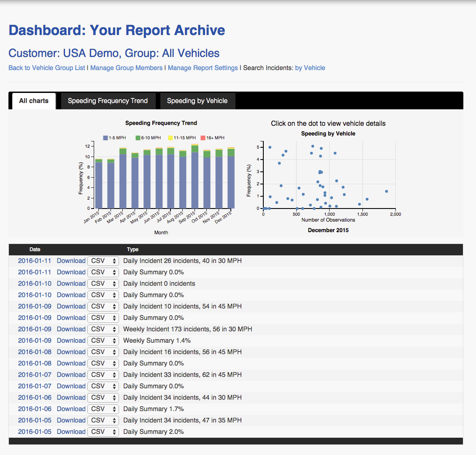The width and height of the screenshot is (476, 455).
Task: Open the Manage Report Settings link
Action: click(203, 68)
